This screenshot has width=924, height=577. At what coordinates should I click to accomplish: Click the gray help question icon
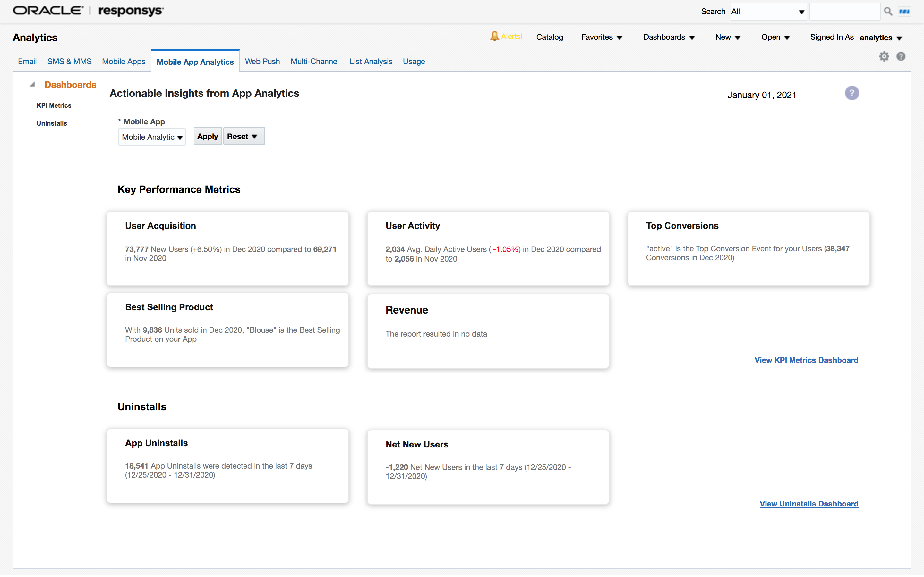(x=901, y=56)
